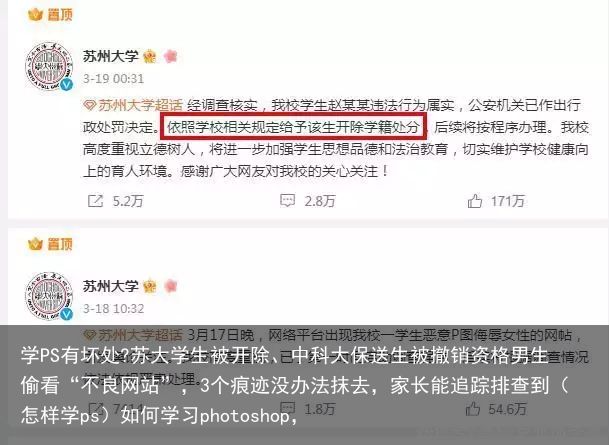Open comments on the 2.8万 post
This screenshot has height=445, width=609.
[x=287, y=200]
